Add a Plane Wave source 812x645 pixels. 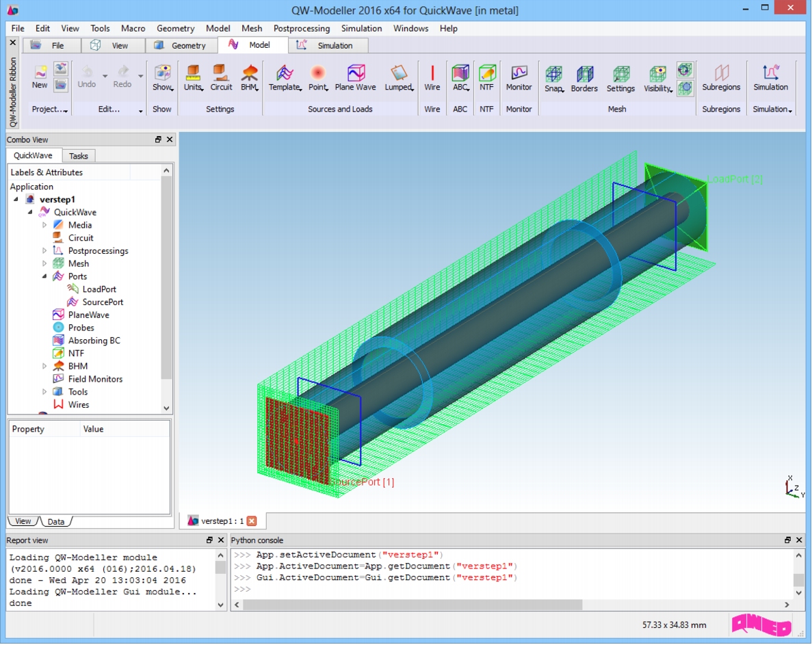[x=355, y=78]
